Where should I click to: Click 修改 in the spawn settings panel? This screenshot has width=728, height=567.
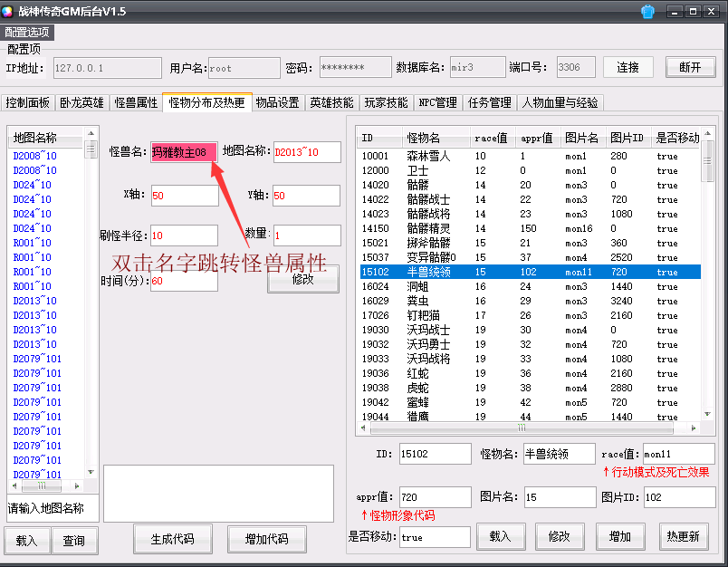pos(303,279)
